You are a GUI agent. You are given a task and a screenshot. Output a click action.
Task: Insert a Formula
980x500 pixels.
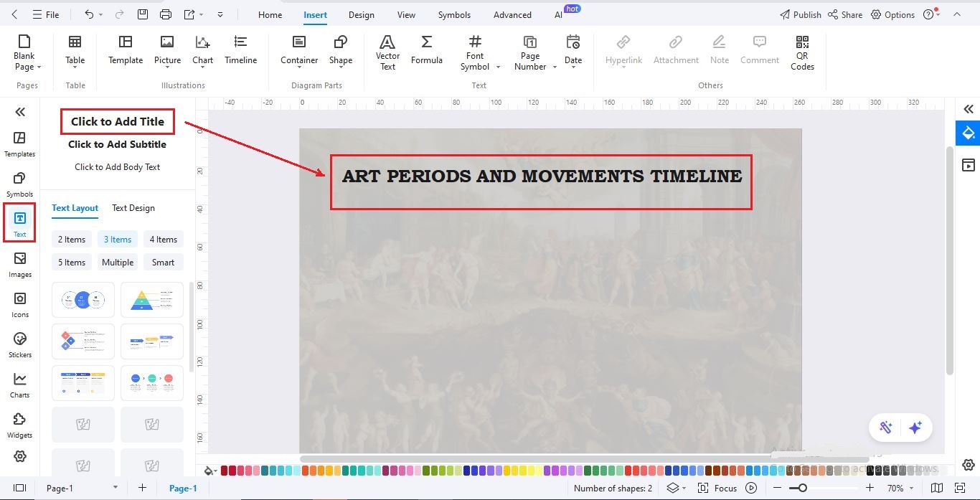[426, 50]
